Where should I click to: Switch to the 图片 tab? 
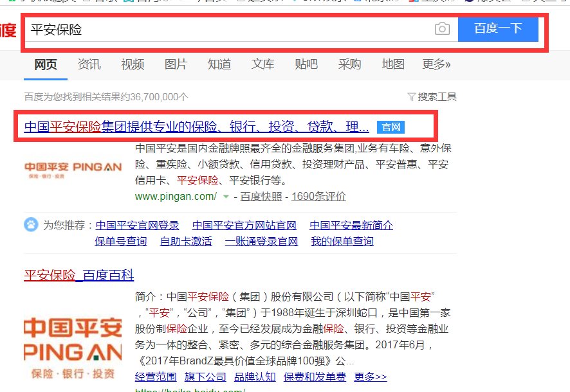(176, 64)
